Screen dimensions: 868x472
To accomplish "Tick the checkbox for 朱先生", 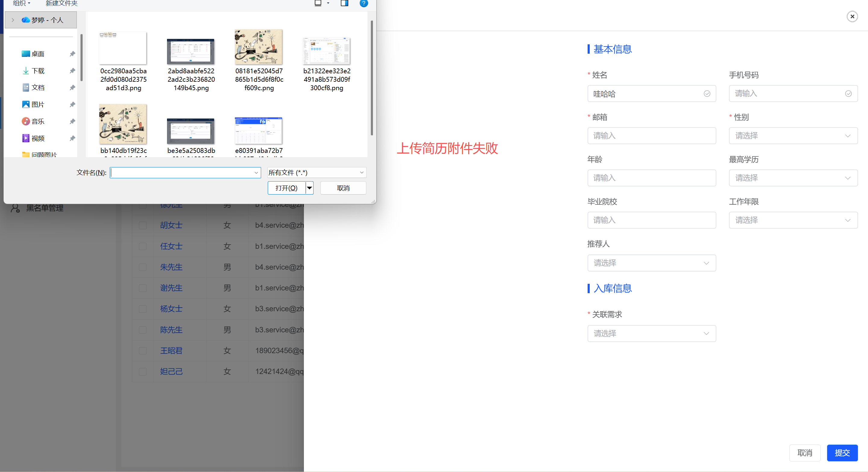I will (x=143, y=267).
